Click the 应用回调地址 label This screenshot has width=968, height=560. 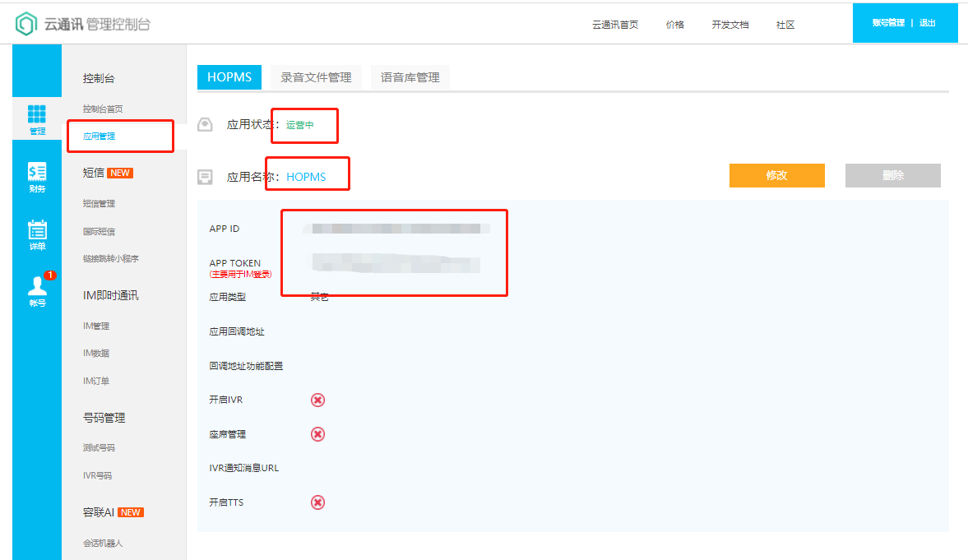point(237,331)
